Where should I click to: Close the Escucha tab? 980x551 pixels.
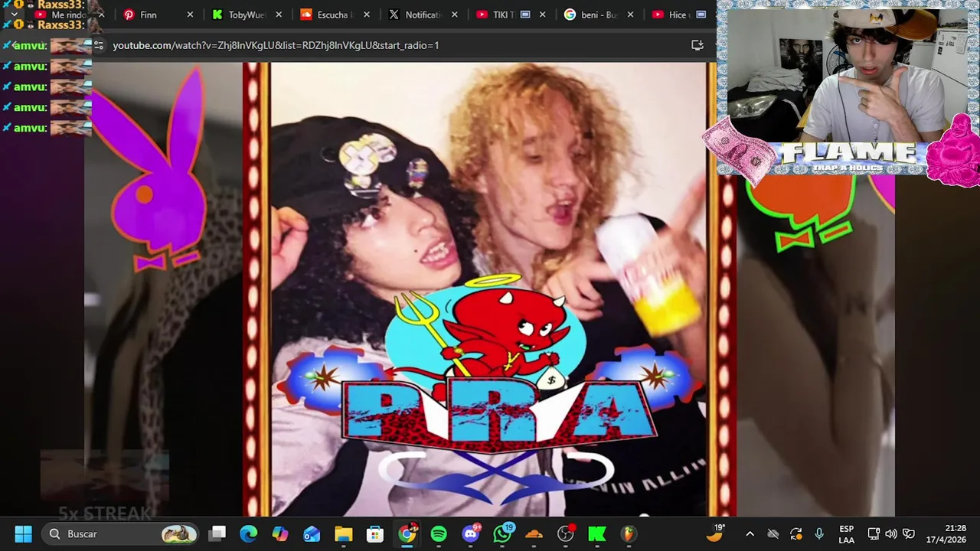click(x=367, y=15)
